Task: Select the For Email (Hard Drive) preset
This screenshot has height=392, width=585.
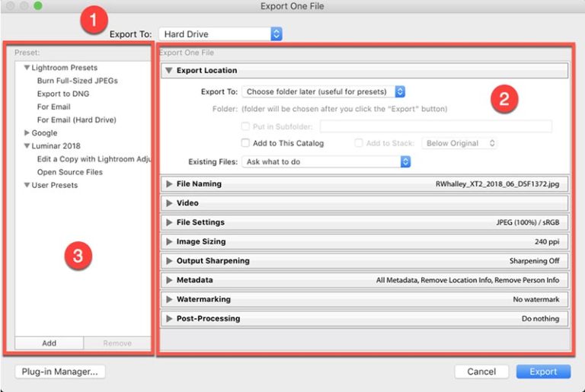Action: pyautogui.click(x=76, y=120)
